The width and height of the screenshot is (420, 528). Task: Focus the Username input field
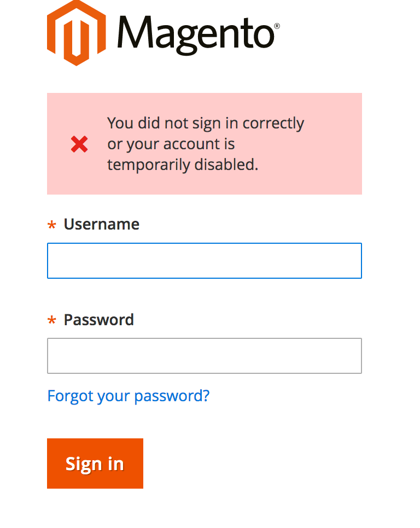point(205,261)
